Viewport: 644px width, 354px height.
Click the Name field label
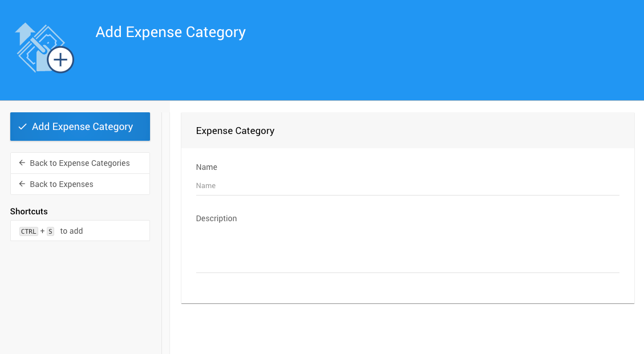point(206,167)
